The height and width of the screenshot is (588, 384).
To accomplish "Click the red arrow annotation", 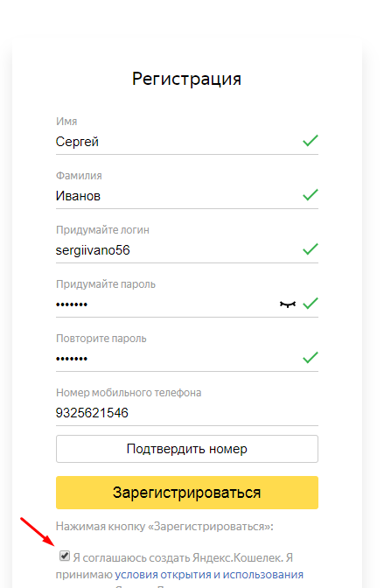I will [x=38, y=532].
